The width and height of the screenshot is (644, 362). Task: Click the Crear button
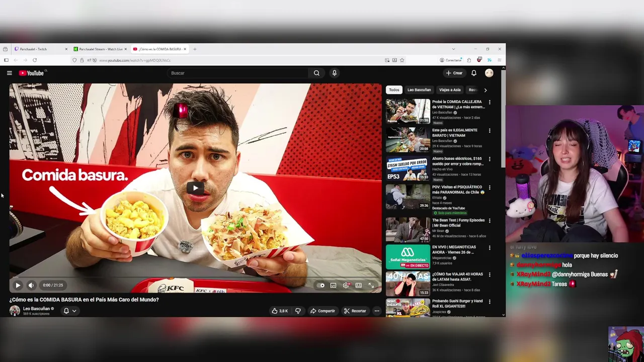tap(454, 73)
